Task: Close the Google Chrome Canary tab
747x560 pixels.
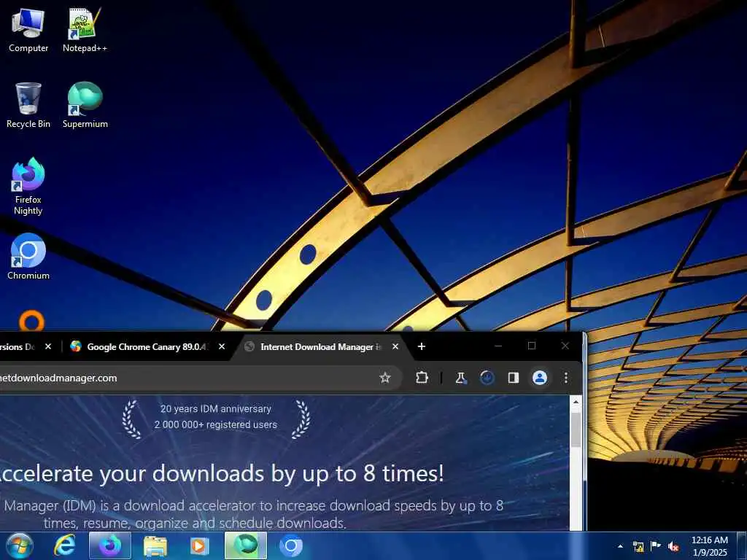Action: pyautogui.click(x=222, y=346)
